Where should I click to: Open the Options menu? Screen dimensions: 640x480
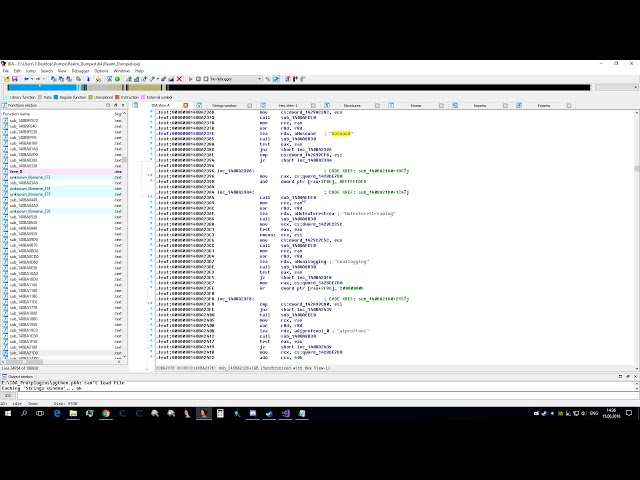coord(101,71)
